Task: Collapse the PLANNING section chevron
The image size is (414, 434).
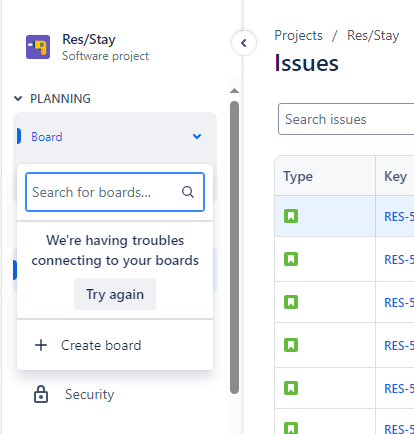Action: [18, 99]
